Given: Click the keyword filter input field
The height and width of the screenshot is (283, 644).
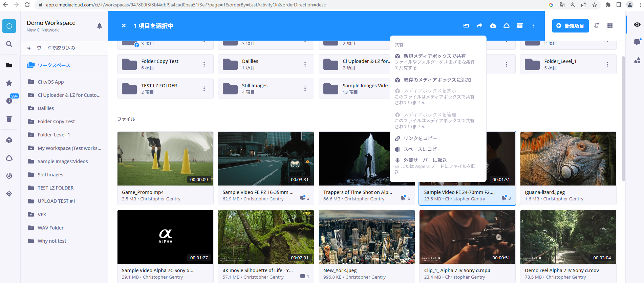Looking at the screenshot, I should pos(64,48).
